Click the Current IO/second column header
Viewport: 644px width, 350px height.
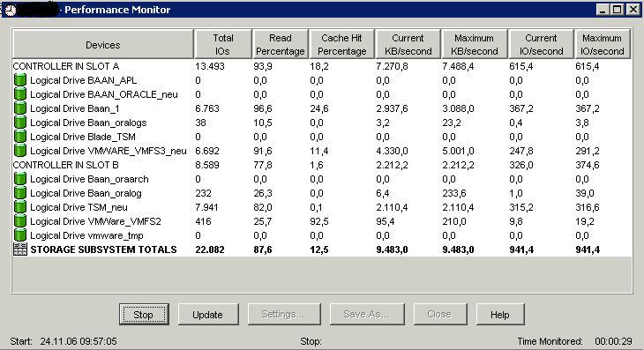pyautogui.click(x=541, y=44)
